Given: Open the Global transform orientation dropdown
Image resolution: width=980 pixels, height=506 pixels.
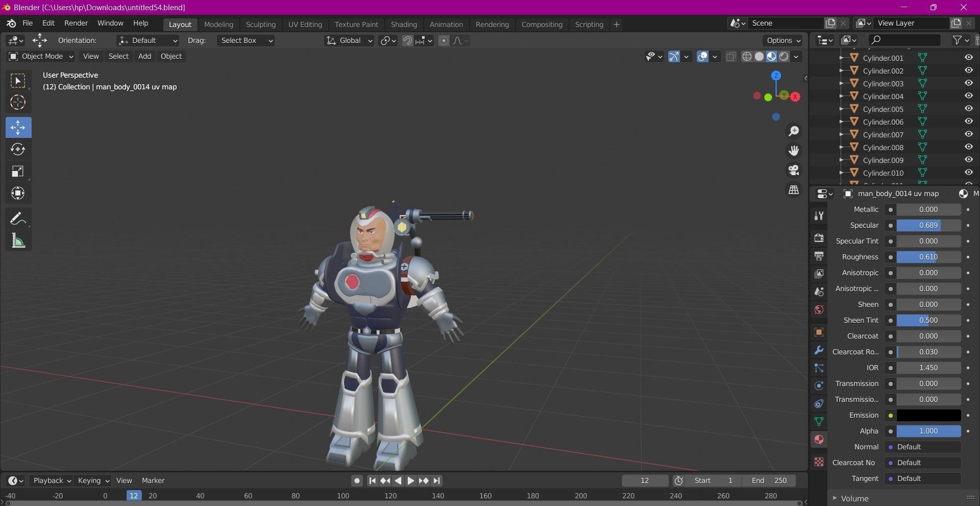Looking at the screenshot, I should click(x=349, y=40).
